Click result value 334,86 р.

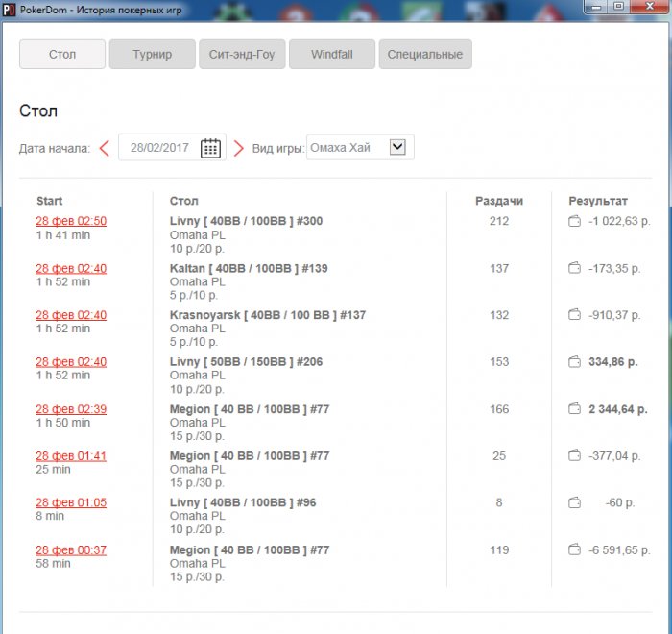(x=612, y=362)
